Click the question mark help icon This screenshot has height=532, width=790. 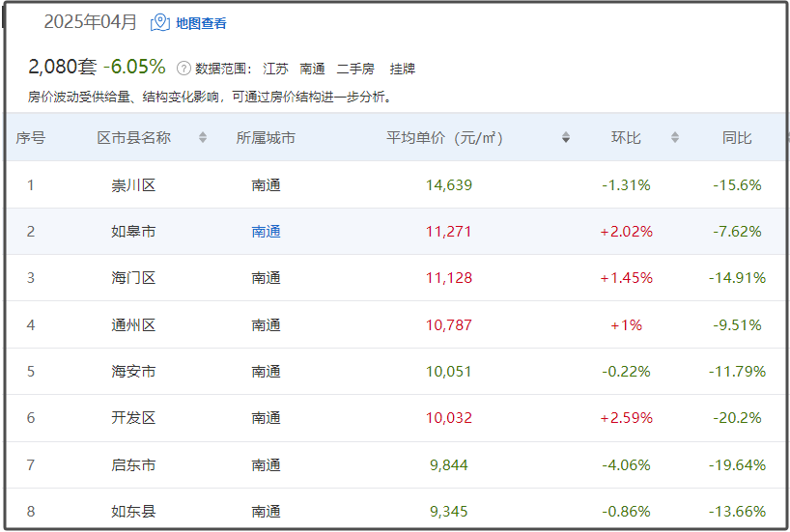(x=183, y=68)
